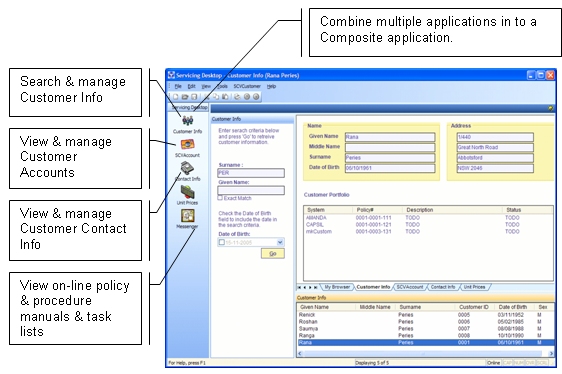The image size is (562, 374).
Task: Enable the Date of Birth search checkbox
Action: tap(222, 242)
